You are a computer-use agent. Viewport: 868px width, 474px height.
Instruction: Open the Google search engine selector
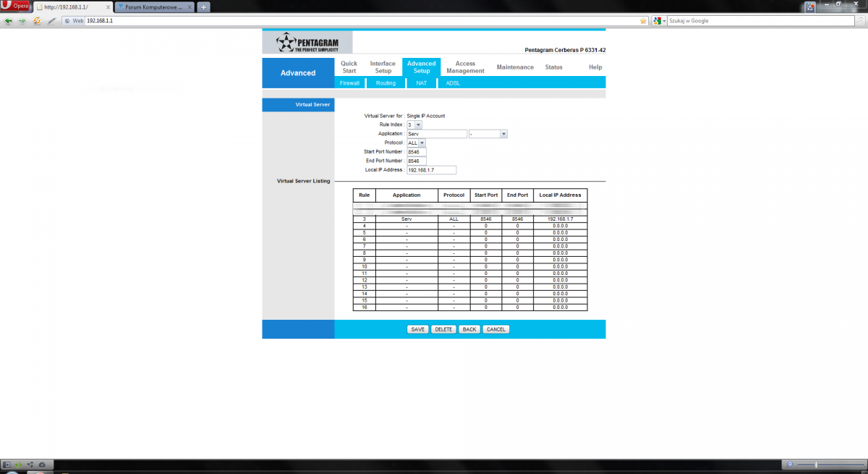tap(660, 21)
